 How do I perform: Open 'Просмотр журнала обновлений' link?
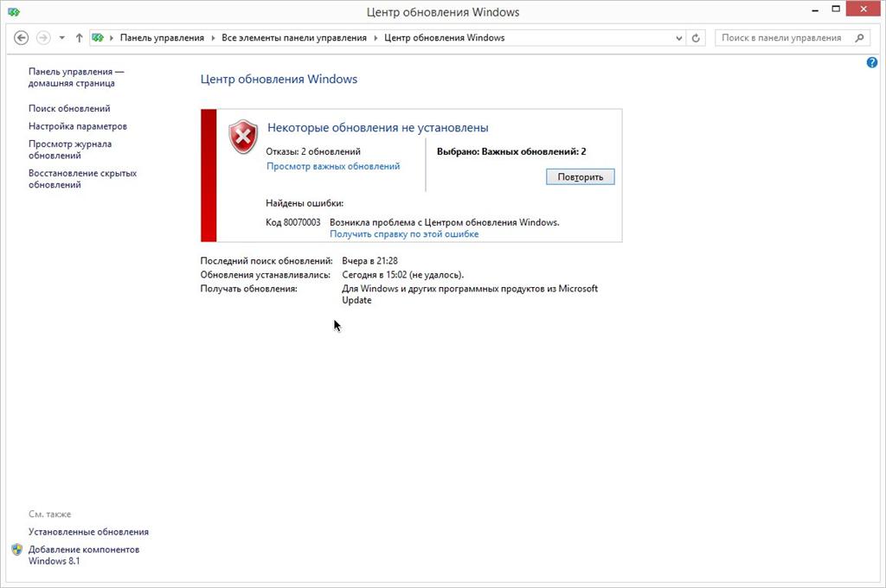[70, 150]
